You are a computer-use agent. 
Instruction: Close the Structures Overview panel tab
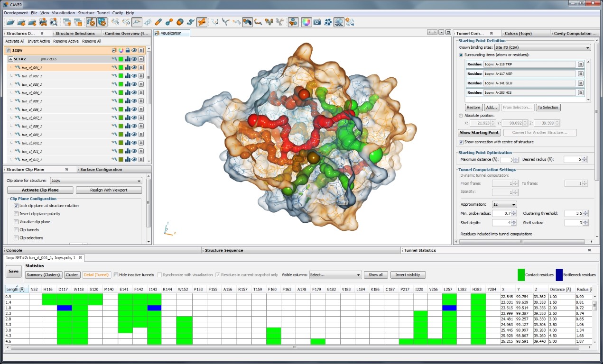[x=42, y=34]
